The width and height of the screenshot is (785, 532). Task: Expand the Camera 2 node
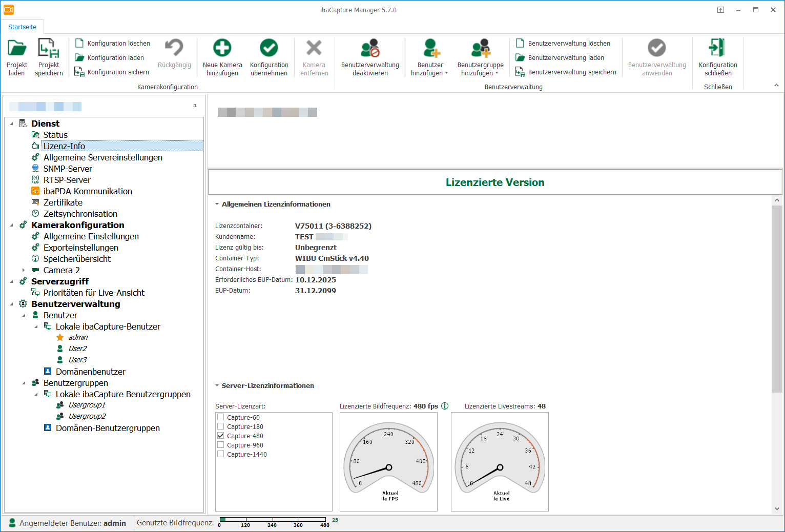pos(24,270)
